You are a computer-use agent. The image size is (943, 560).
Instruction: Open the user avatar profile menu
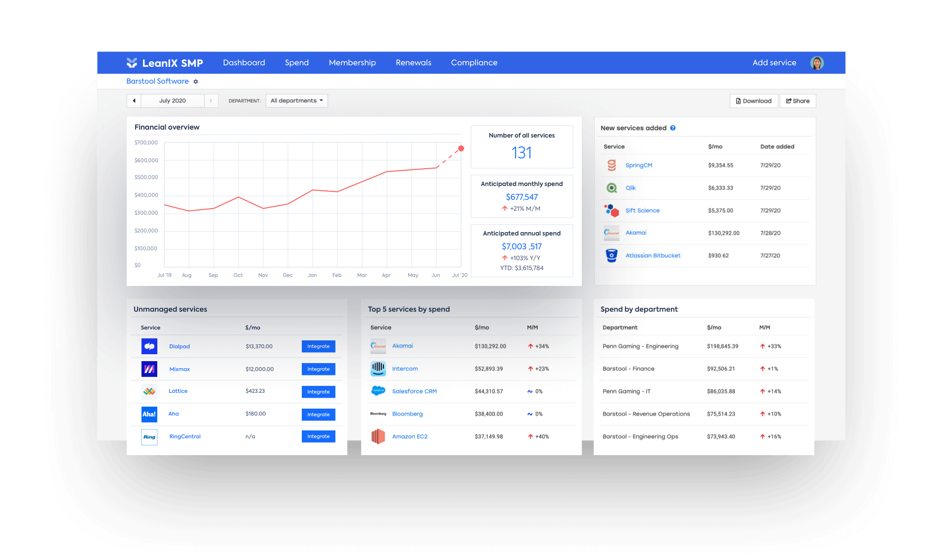tap(816, 63)
